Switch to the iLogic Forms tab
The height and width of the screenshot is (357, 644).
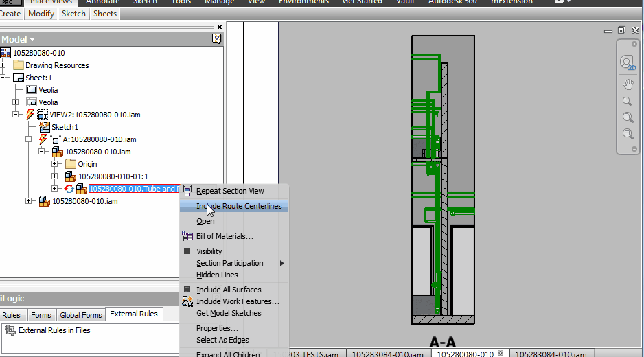41,315
